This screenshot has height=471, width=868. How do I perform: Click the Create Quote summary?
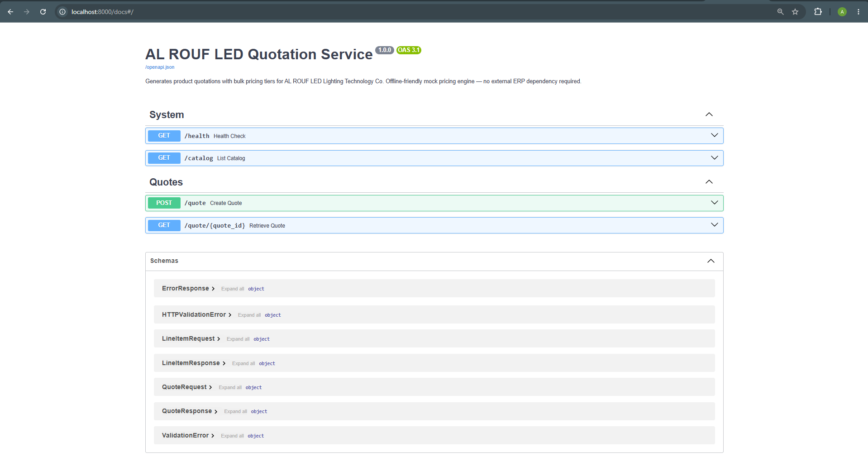pos(226,203)
